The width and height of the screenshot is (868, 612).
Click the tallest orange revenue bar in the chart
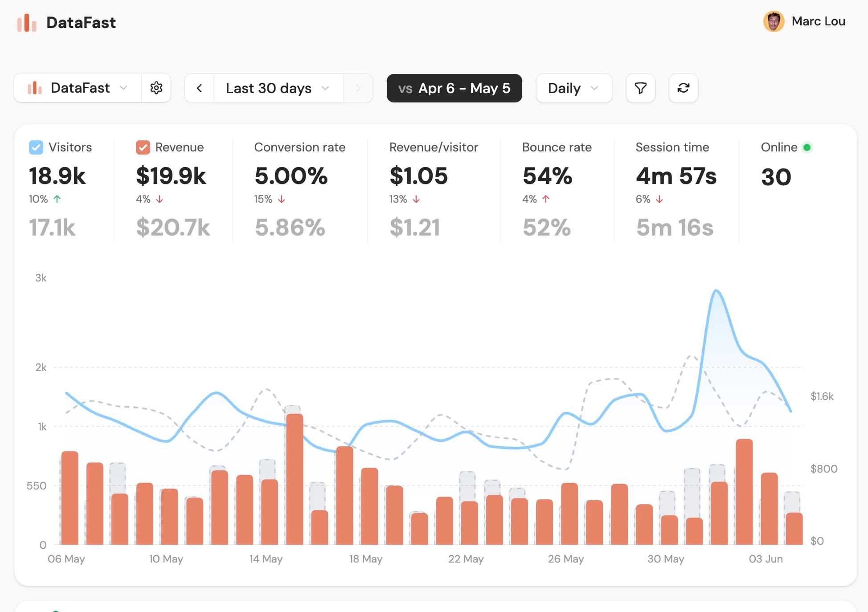[x=295, y=479]
